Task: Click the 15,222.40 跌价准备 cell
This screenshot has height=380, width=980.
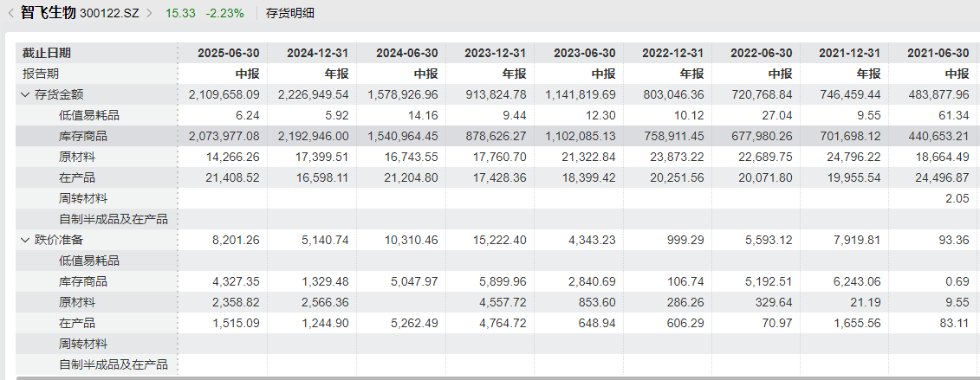Action: pyautogui.click(x=495, y=240)
